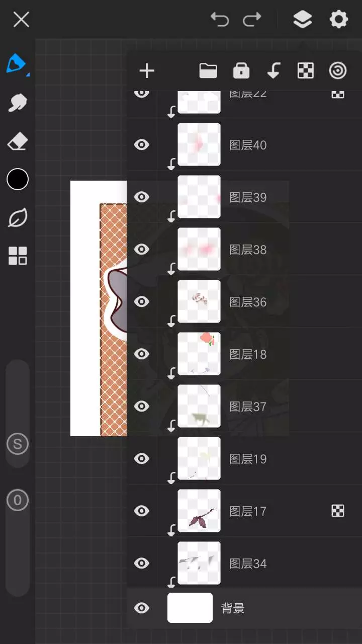The height and width of the screenshot is (644, 362).
Task: Select the smudge tool
Action: point(17,103)
